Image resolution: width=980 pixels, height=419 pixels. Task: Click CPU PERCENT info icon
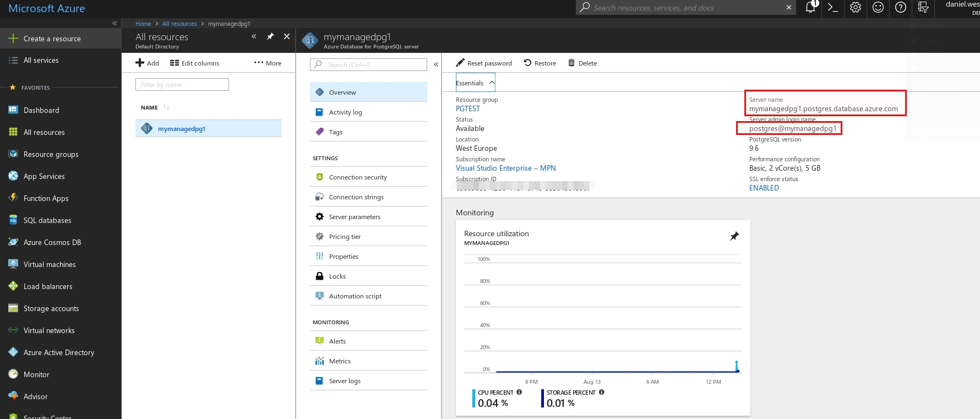pyautogui.click(x=519, y=392)
